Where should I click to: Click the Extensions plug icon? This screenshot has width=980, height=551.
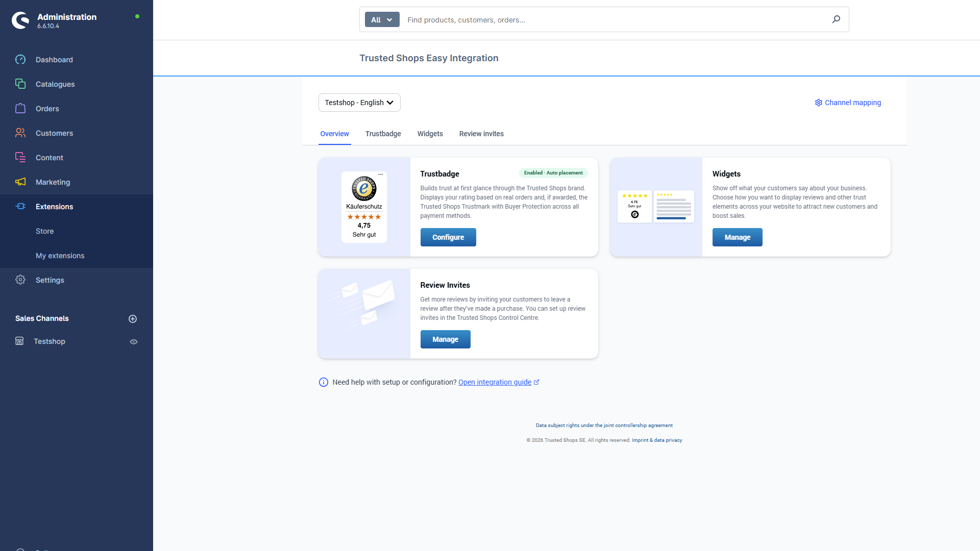(x=20, y=206)
